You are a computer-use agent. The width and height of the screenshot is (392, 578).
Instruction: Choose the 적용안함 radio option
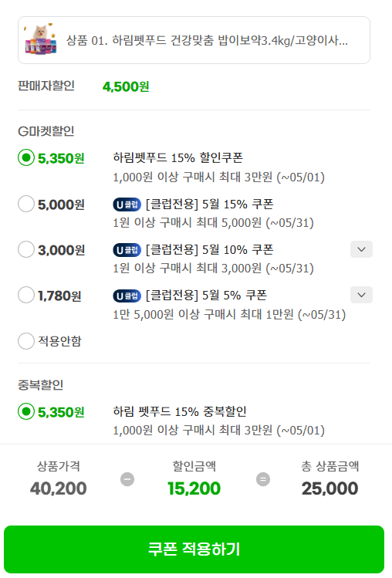pyautogui.click(x=26, y=341)
